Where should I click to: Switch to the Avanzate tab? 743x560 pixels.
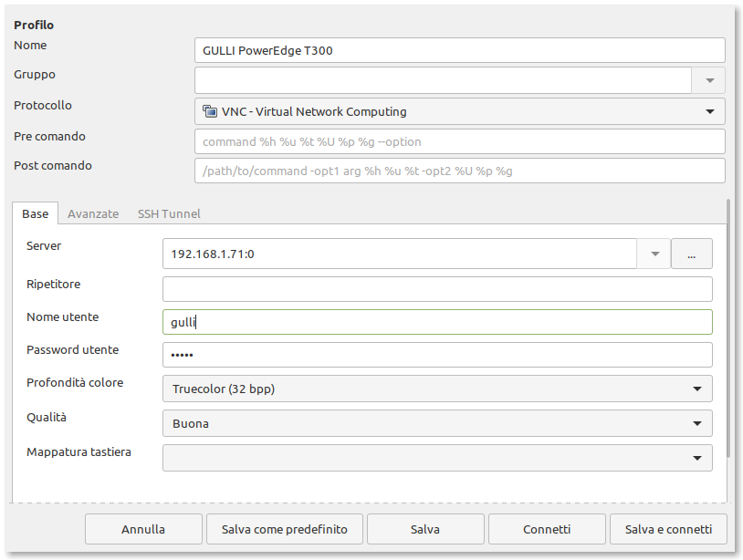[x=93, y=214]
